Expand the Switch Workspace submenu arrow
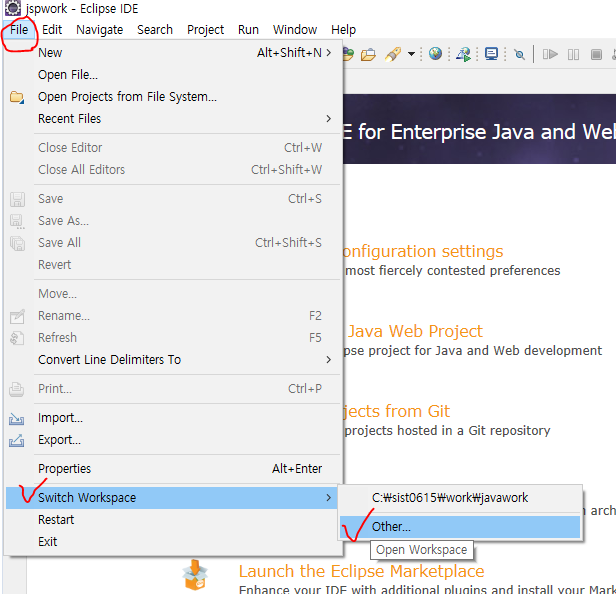 [329, 498]
